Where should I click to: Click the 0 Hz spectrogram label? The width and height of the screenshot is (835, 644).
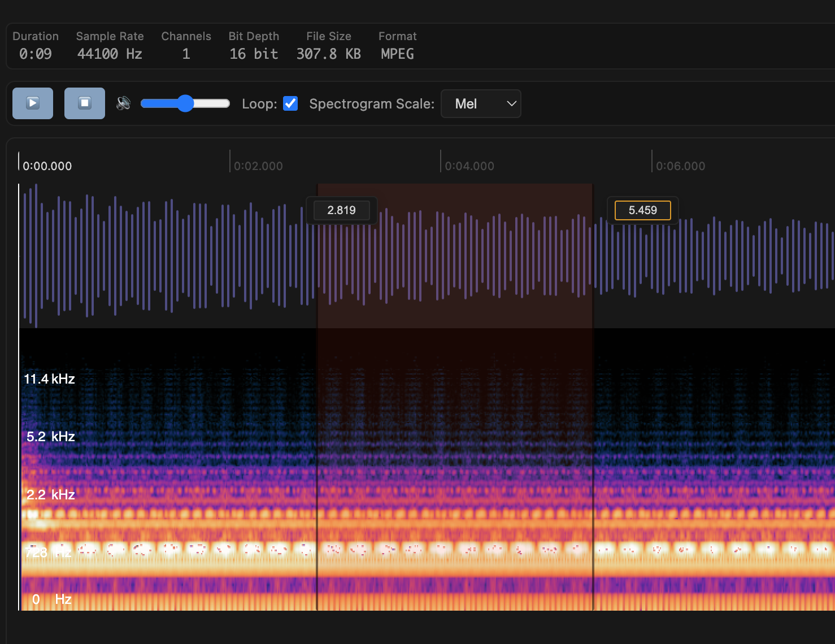pyautogui.click(x=51, y=599)
